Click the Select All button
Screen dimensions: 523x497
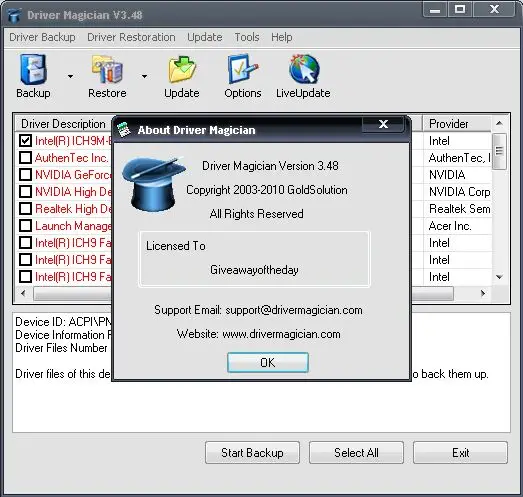[356, 453]
